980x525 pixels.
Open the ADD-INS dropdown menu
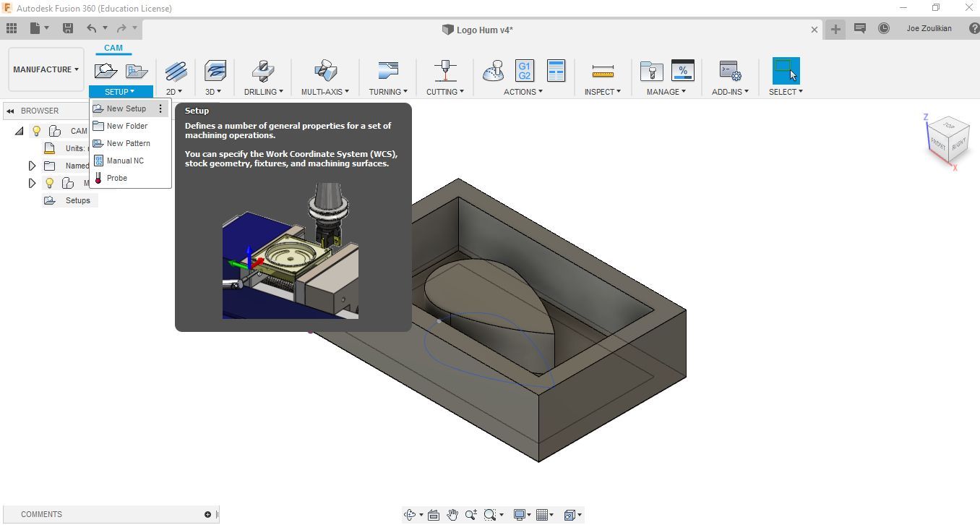click(x=730, y=92)
